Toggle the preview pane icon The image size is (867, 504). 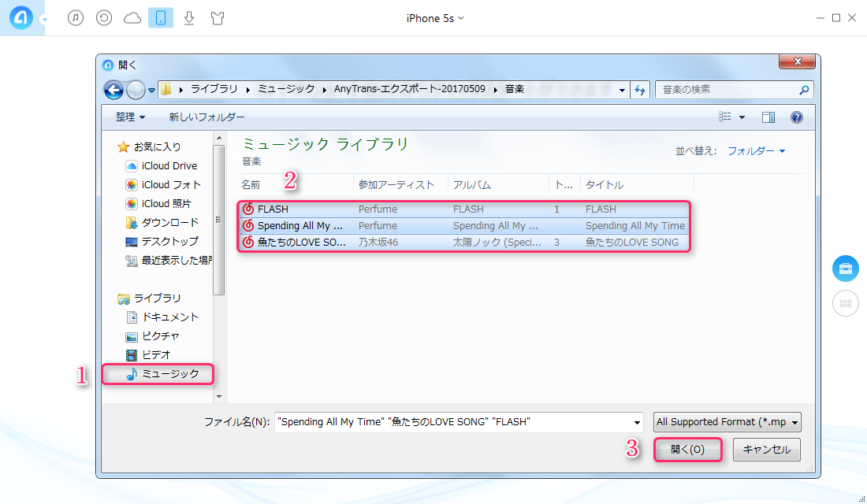pyautogui.click(x=768, y=117)
